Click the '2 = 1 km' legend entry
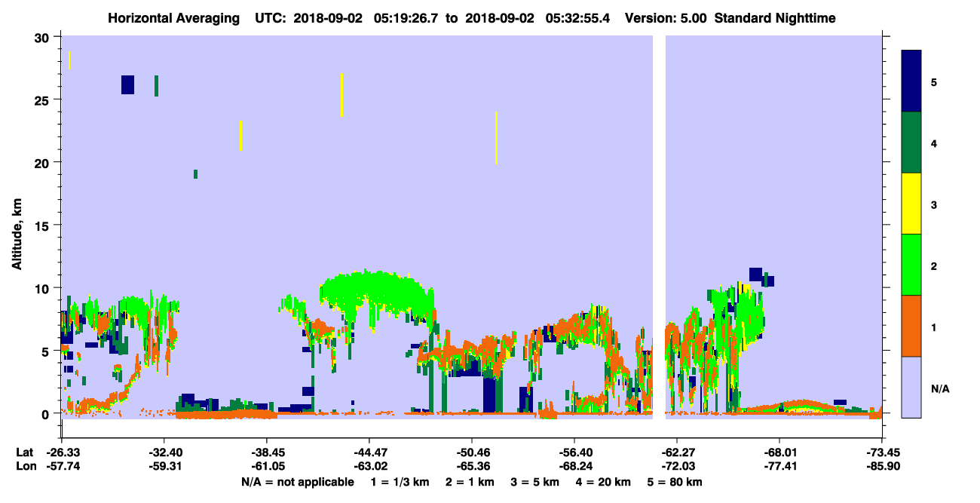This screenshot has height=503, width=980. (x=469, y=482)
